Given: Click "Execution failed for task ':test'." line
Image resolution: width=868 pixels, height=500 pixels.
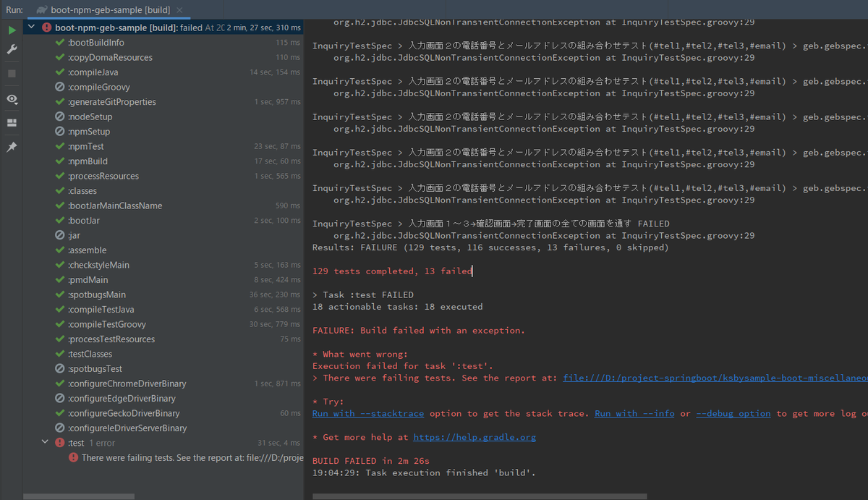Looking at the screenshot, I should [403, 366].
